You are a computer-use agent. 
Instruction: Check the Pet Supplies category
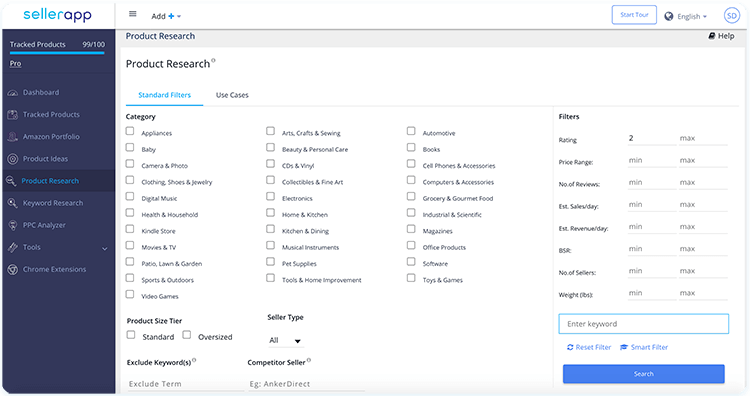(271, 262)
